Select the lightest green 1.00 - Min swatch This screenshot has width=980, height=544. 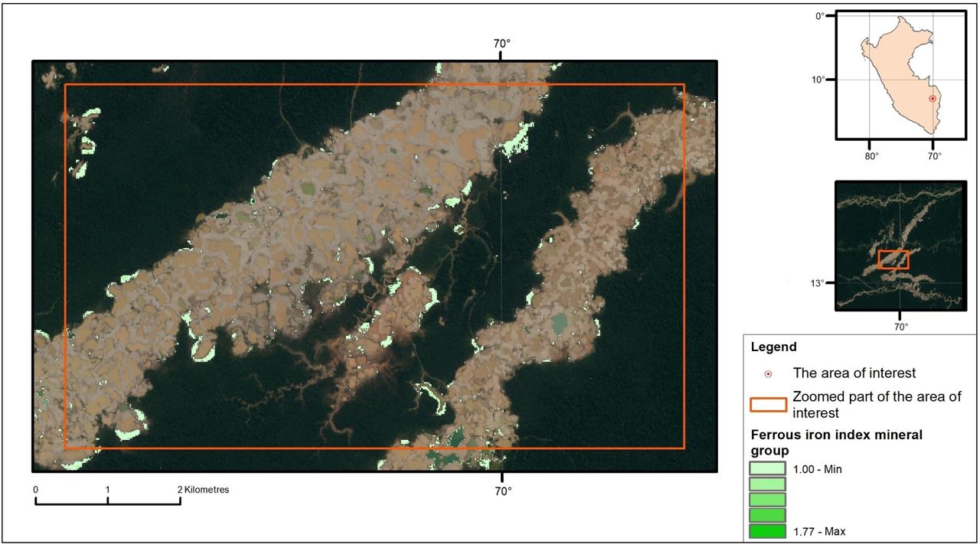tap(766, 469)
